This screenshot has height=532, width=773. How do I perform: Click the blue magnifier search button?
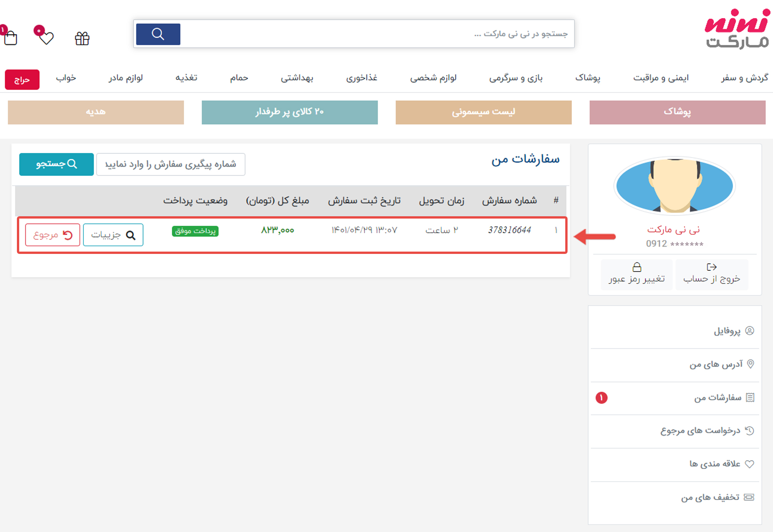(x=158, y=34)
